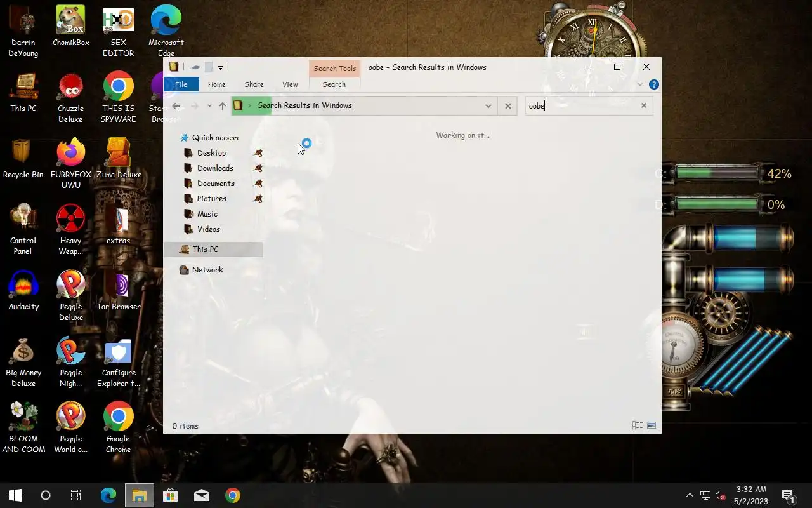This screenshot has width=812, height=508.
Task: Select Desktop in Quick access
Action: (x=213, y=153)
